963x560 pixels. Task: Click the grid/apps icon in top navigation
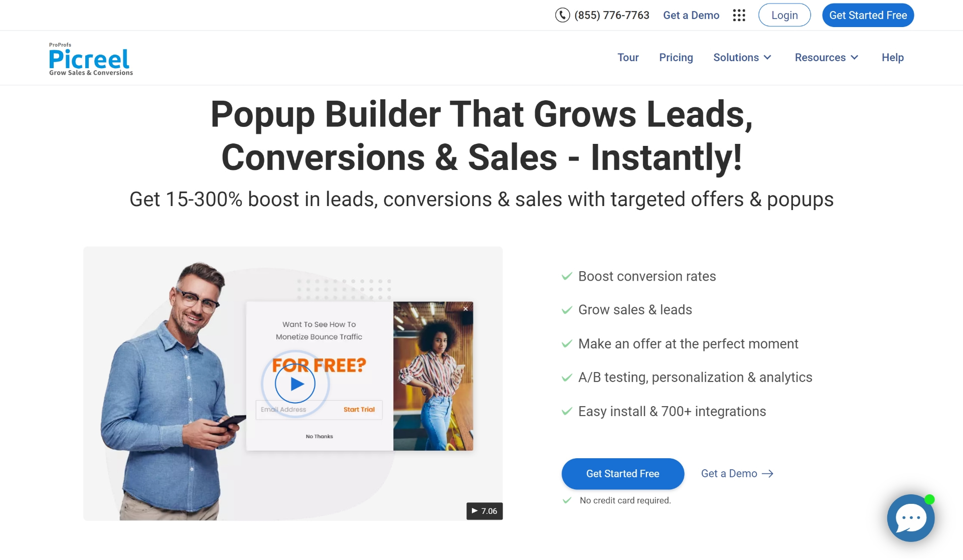[x=738, y=15]
